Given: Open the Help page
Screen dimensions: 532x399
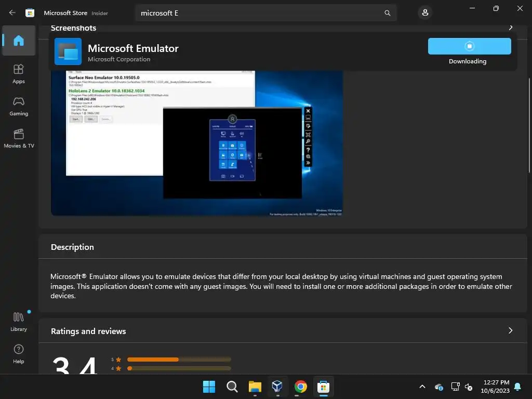Looking at the screenshot, I should tap(19, 354).
